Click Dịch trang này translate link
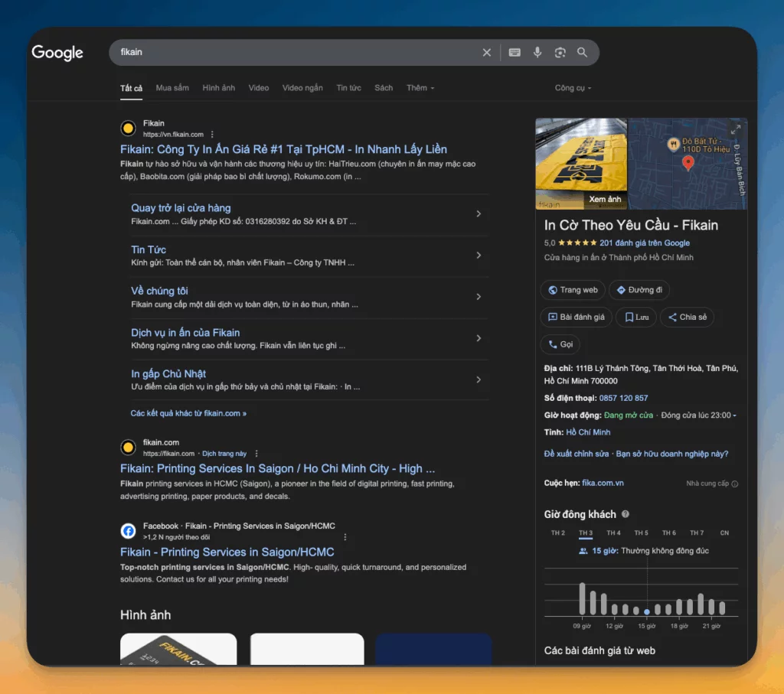This screenshot has height=694, width=784. (x=224, y=454)
